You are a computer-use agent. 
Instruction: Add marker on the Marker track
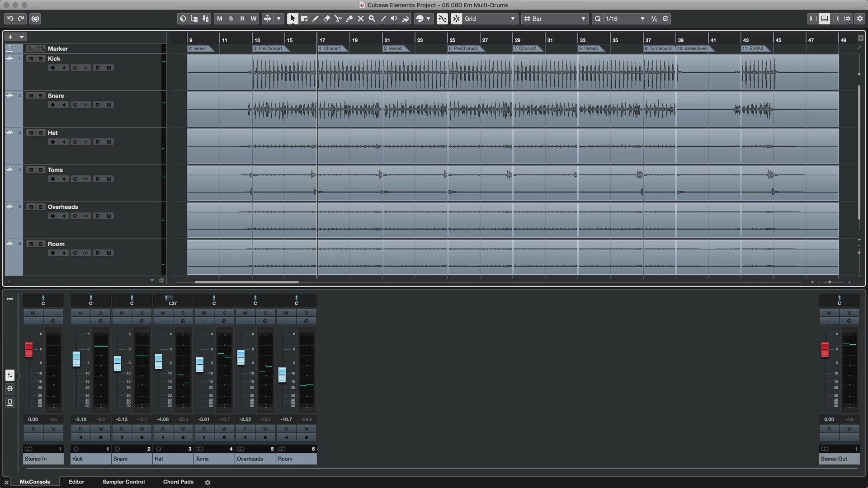[x=30, y=48]
